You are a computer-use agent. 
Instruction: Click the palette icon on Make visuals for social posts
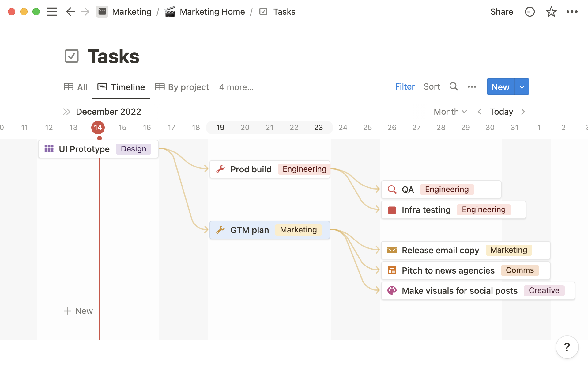(x=392, y=291)
